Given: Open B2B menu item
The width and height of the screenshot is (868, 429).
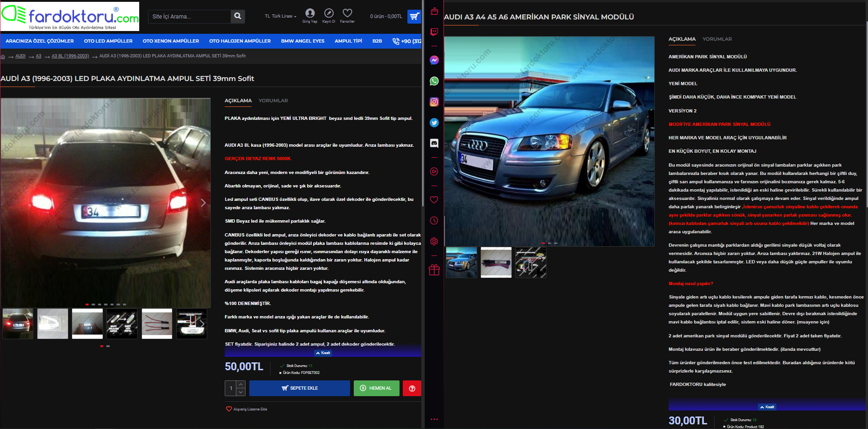Looking at the screenshot, I should click(x=377, y=41).
